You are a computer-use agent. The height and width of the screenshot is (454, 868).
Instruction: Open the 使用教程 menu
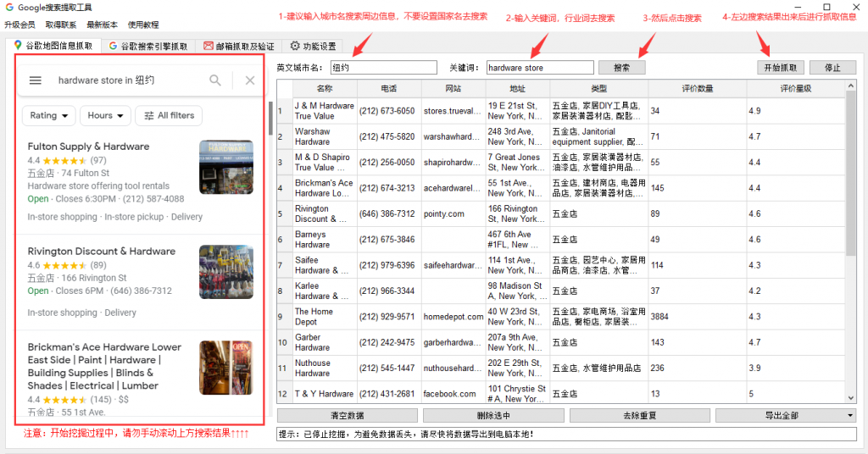[143, 25]
